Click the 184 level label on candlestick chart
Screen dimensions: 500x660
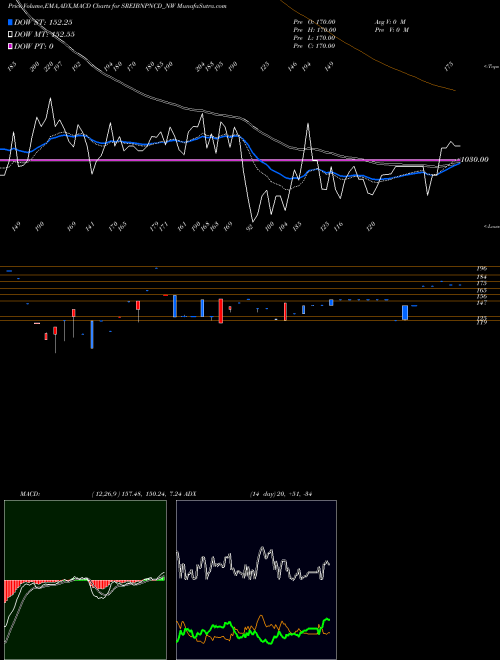(x=482, y=277)
